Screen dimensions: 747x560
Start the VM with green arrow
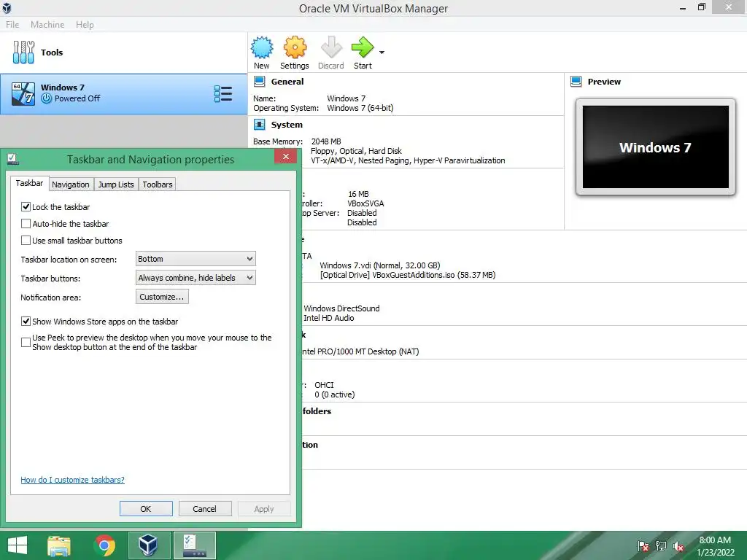(x=363, y=47)
